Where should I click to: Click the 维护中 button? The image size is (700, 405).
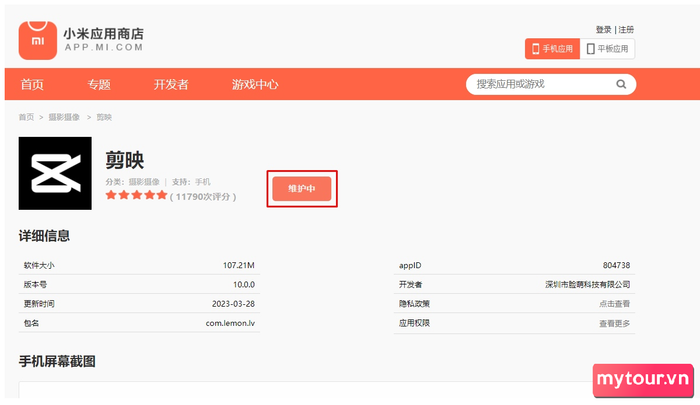click(x=302, y=188)
